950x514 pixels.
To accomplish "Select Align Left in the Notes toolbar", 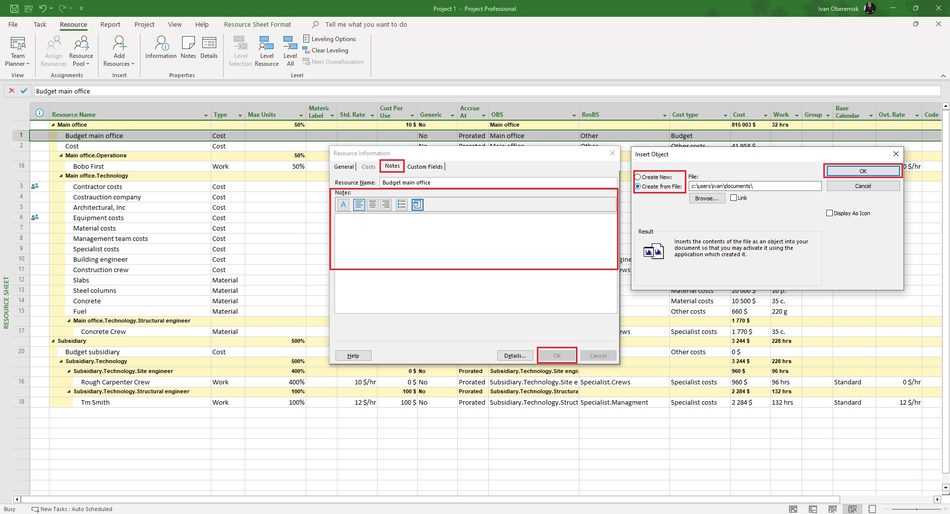I will point(359,205).
